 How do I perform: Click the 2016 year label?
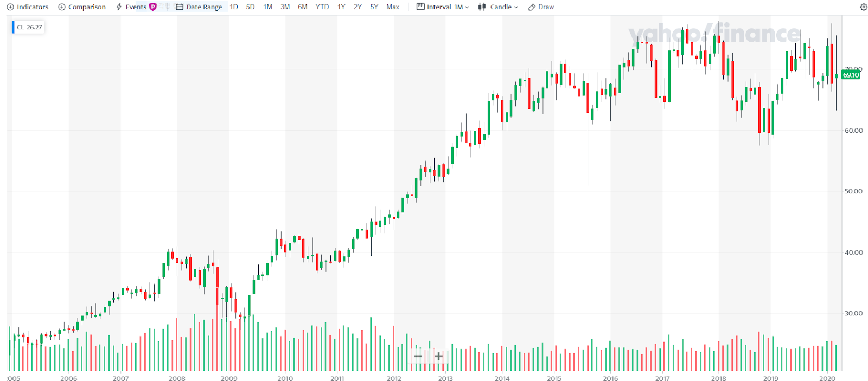[x=610, y=378]
